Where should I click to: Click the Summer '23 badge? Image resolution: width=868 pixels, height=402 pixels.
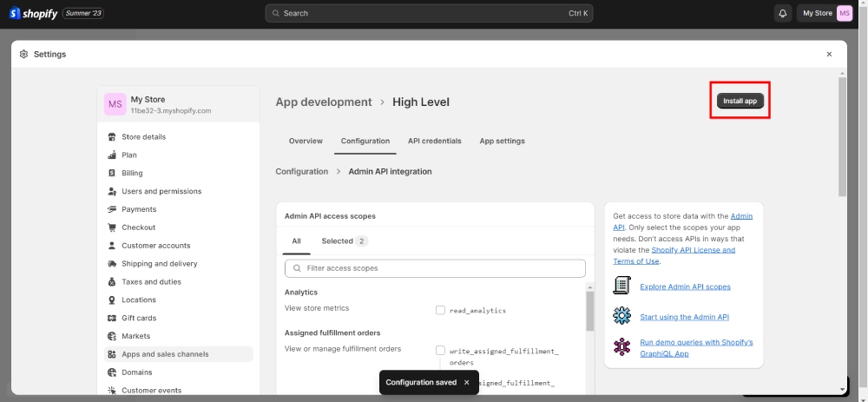pos(83,13)
